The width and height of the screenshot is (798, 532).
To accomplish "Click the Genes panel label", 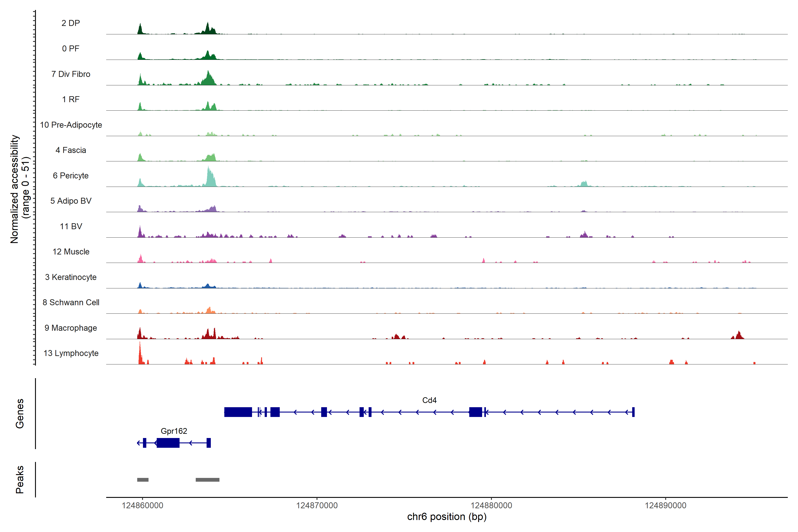I will (20, 414).
